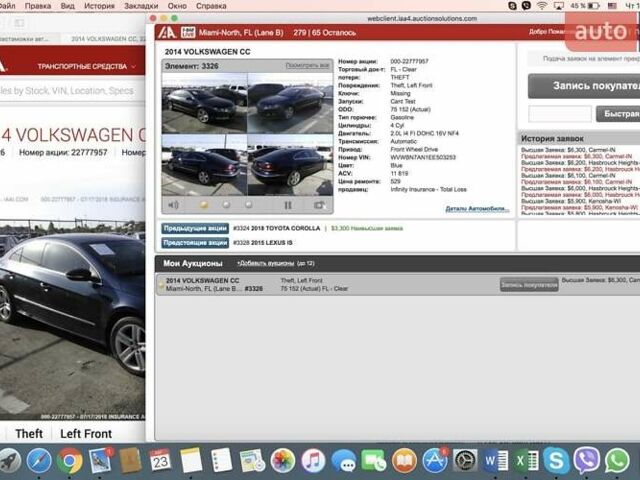Click the #3328 2015 LEXUS IS text
The height and width of the screenshot is (480, 640).
pyautogui.click(x=262, y=242)
